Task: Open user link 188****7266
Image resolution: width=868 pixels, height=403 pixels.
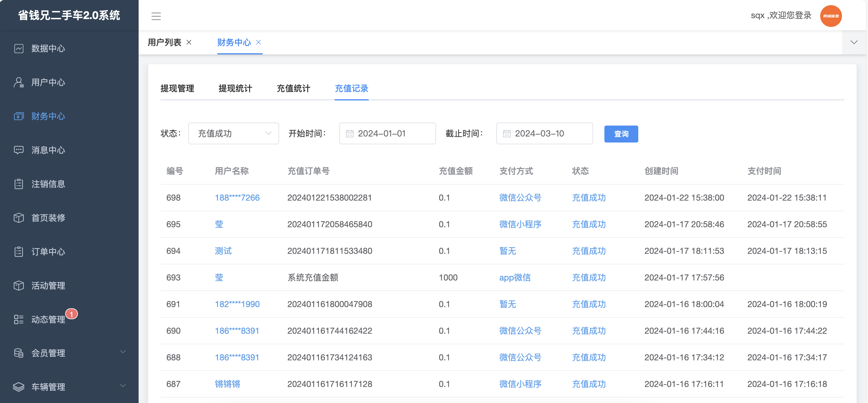Action: click(237, 198)
